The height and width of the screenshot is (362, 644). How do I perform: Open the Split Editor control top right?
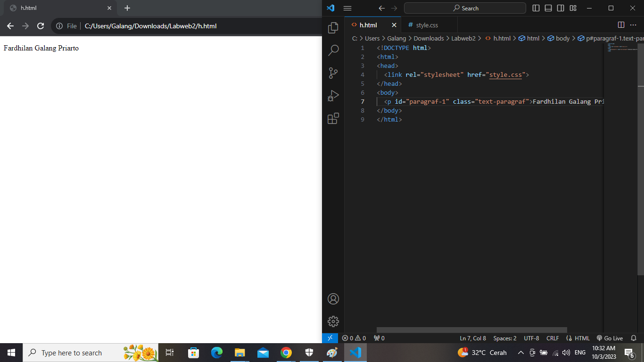620,25
